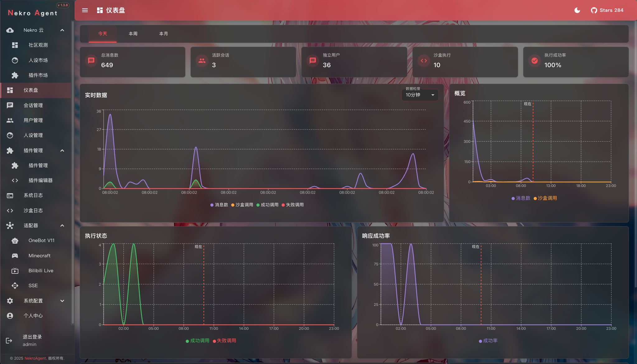Collapse the Nekro 云 section
The image size is (637, 364).
click(62, 30)
